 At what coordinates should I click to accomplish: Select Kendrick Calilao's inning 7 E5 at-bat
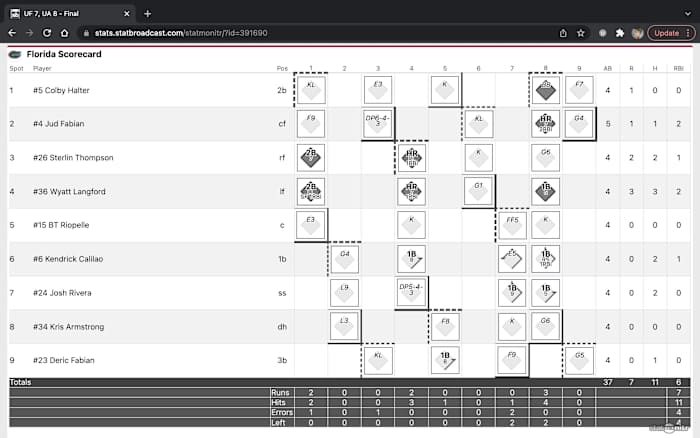click(512, 259)
